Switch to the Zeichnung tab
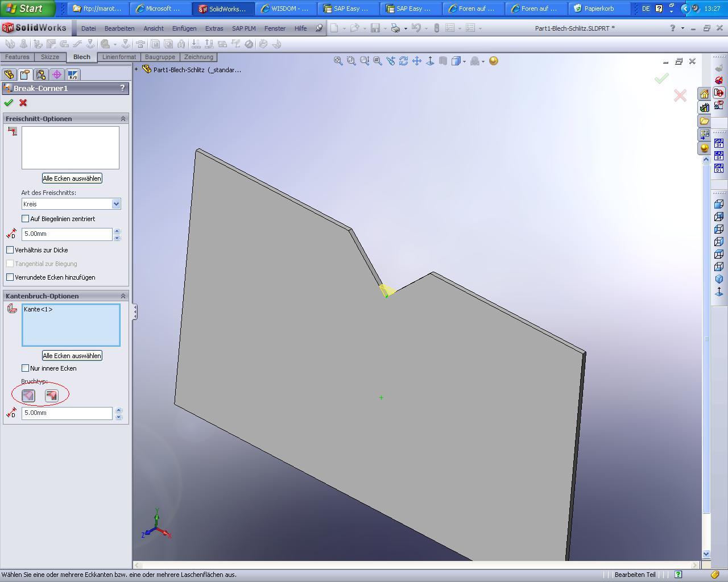Screen dimensions: 728x582 click(198, 57)
